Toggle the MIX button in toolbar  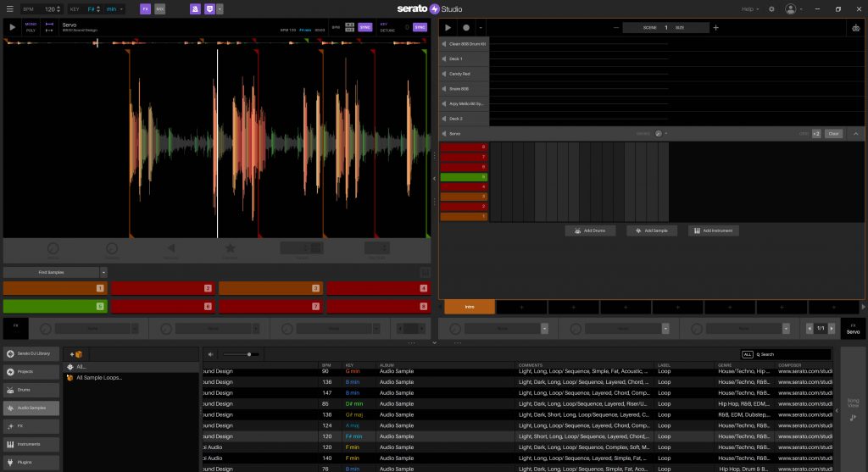pos(160,8)
